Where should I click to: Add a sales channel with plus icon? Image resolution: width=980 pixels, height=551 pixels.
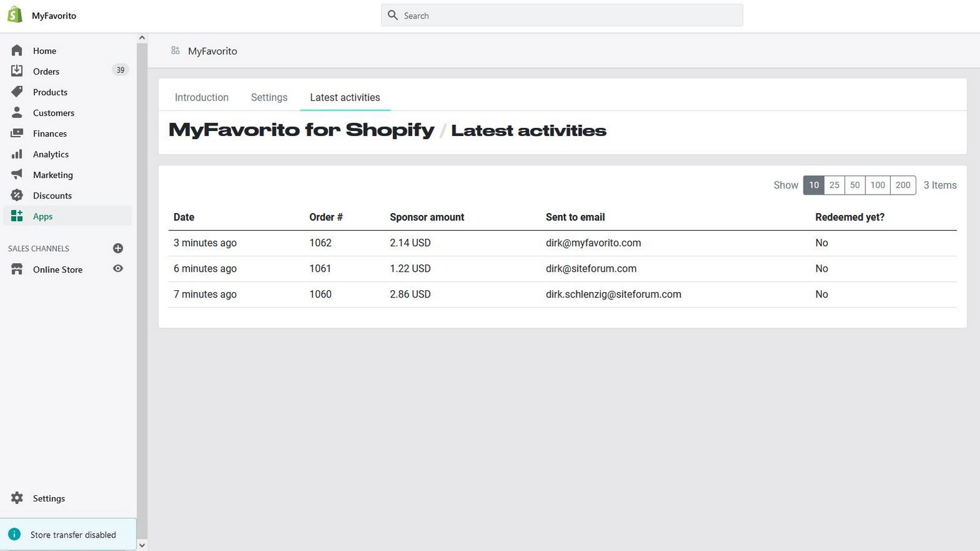coord(118,248)
